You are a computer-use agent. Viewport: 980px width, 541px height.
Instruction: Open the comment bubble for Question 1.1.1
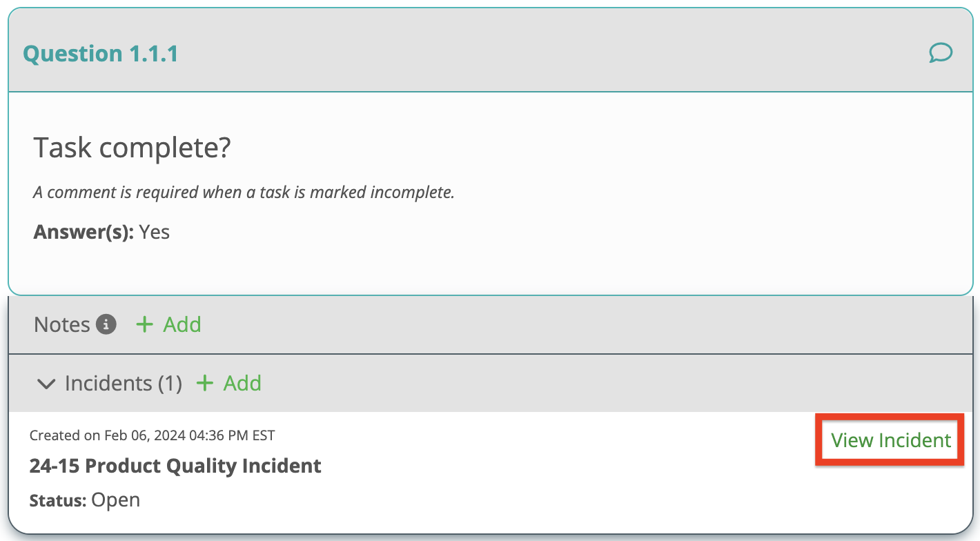(x=941, y=52)
